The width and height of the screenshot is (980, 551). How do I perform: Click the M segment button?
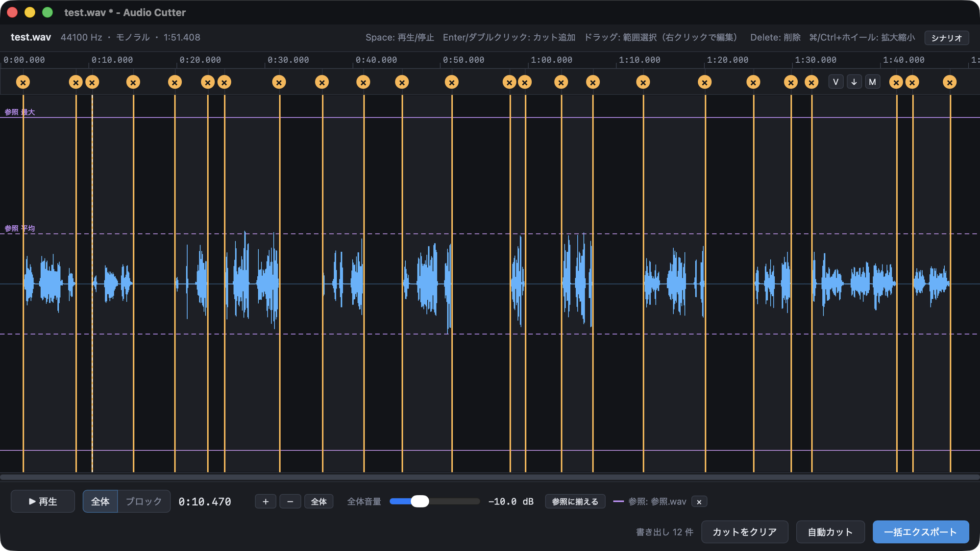pyautogui.click(x=872, y=82)
